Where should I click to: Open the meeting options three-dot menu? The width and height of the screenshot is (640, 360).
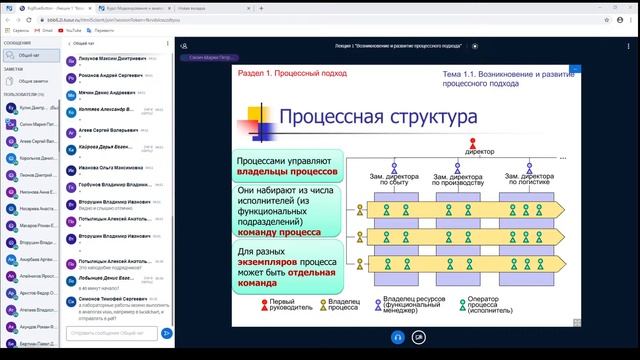click(628, 47)
